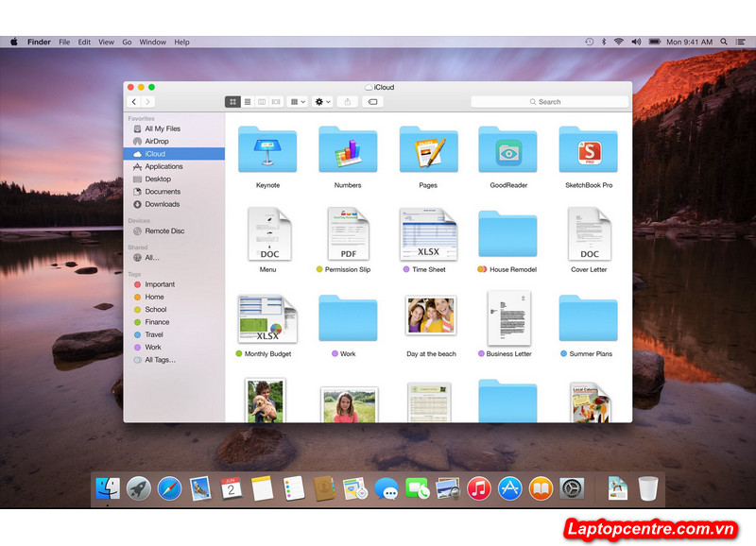Open the item arrangement dropdown
This screenshot has height=546, width=756.
(298, 102)
